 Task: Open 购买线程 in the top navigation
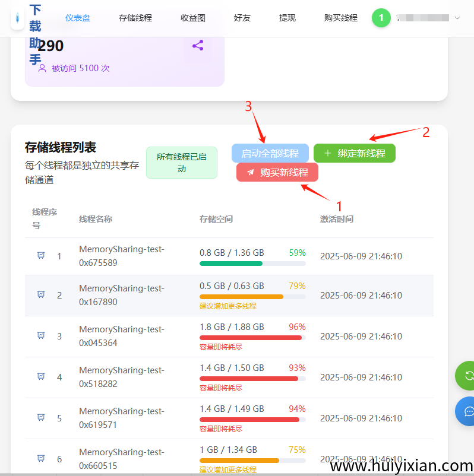pos(341,18)
